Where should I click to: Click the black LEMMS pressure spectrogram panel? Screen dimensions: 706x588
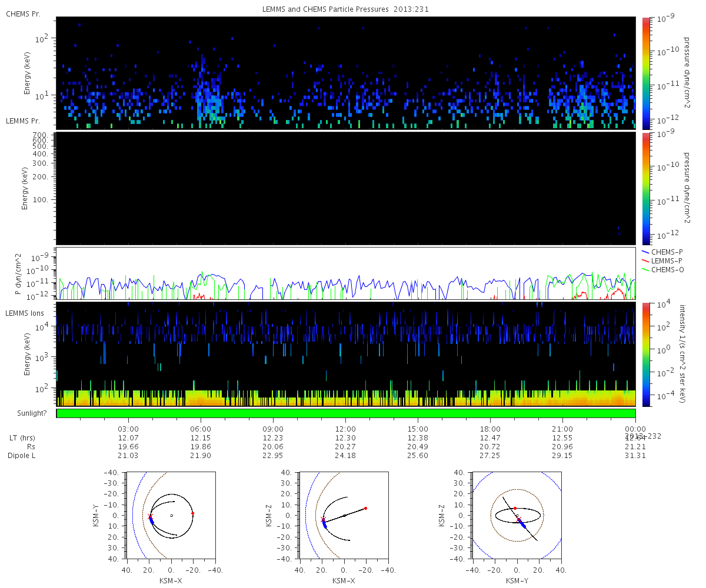pos(345,188)
